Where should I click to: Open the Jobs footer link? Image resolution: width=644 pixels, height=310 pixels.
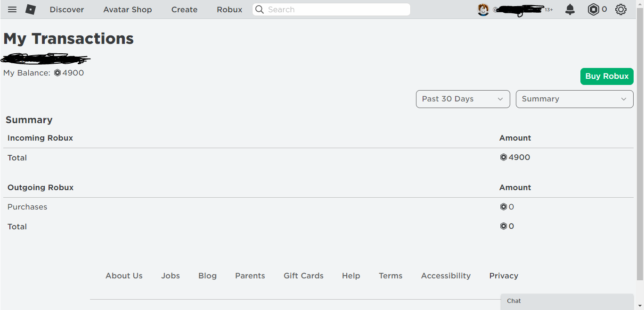click(171, 276)
